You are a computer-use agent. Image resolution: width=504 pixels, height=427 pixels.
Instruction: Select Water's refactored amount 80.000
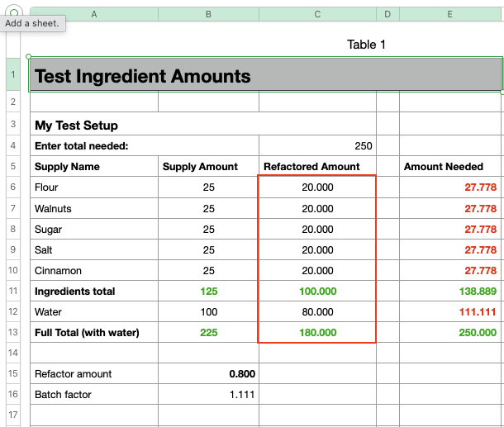pos(317,311)
